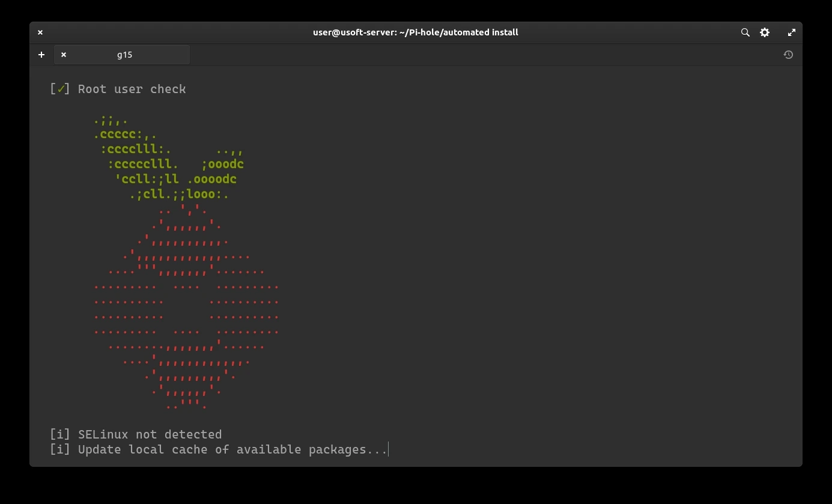
Task: Click empty space in the tab bar
Action: (421, 55)
